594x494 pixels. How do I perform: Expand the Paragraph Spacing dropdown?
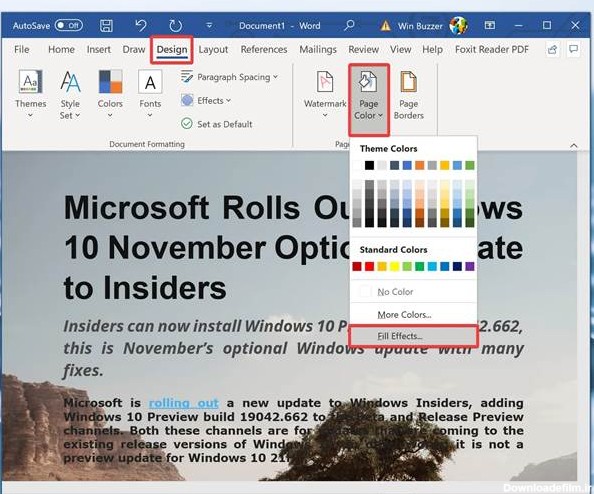(x=229, y=77)
